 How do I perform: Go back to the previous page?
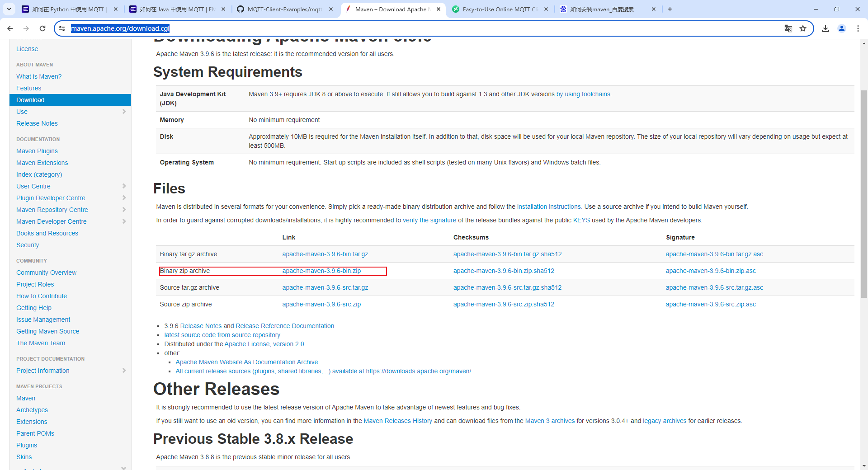click(10, 28)
